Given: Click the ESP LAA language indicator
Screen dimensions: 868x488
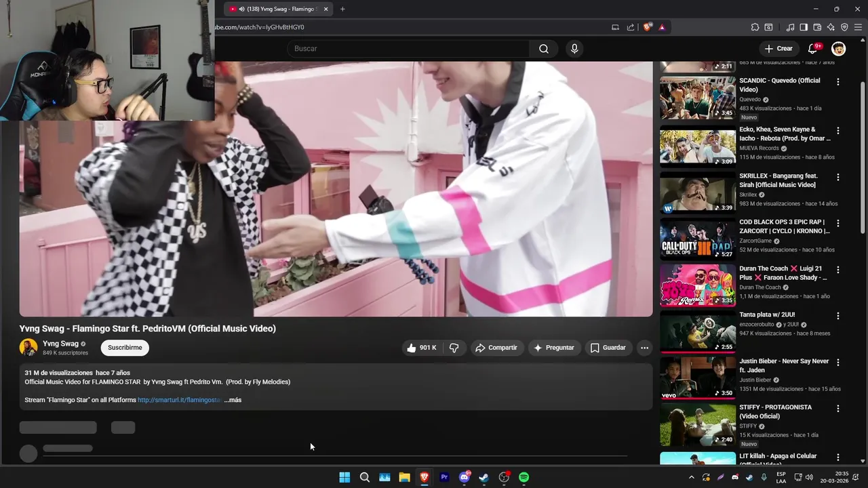Looking at the screenshot, I should pos(781,477).
